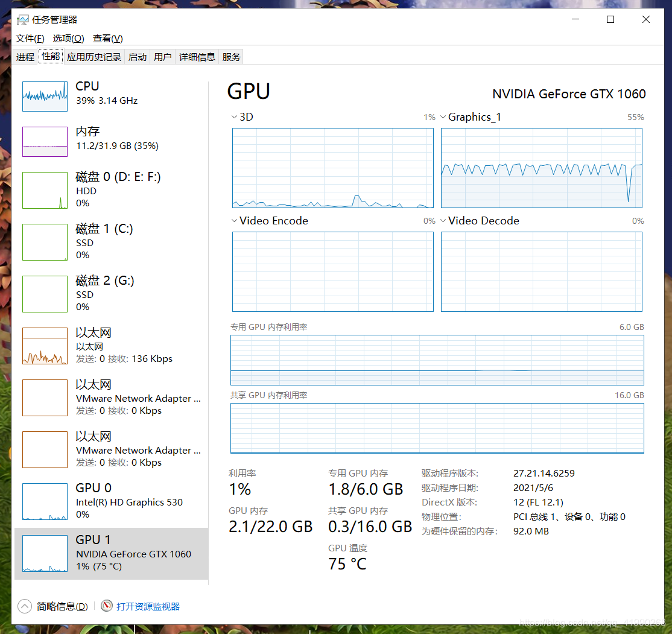Click the 简略信息(D) button text
672x634 pixels.
point(62,606)
